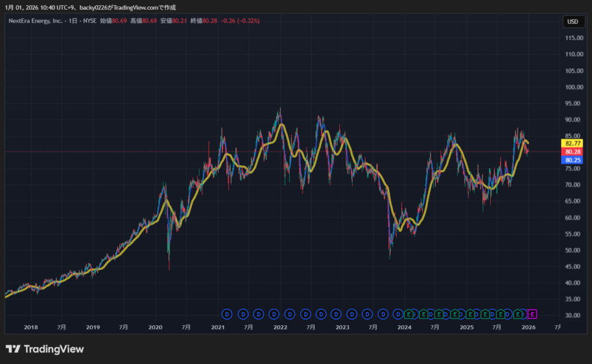The width and height of the screenshot is (592, 364).
Task: Click the last green E marker before 2026
Action: tap(519, 314)
